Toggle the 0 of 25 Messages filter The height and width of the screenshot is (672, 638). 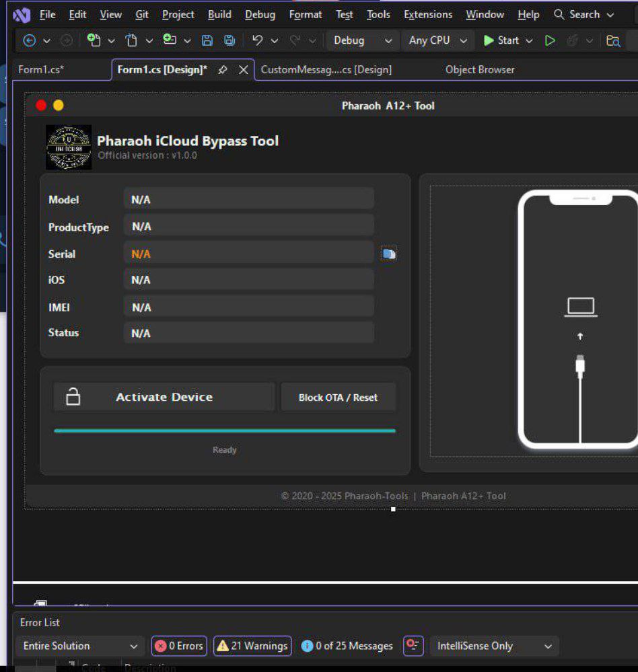[x=347, y=646]
